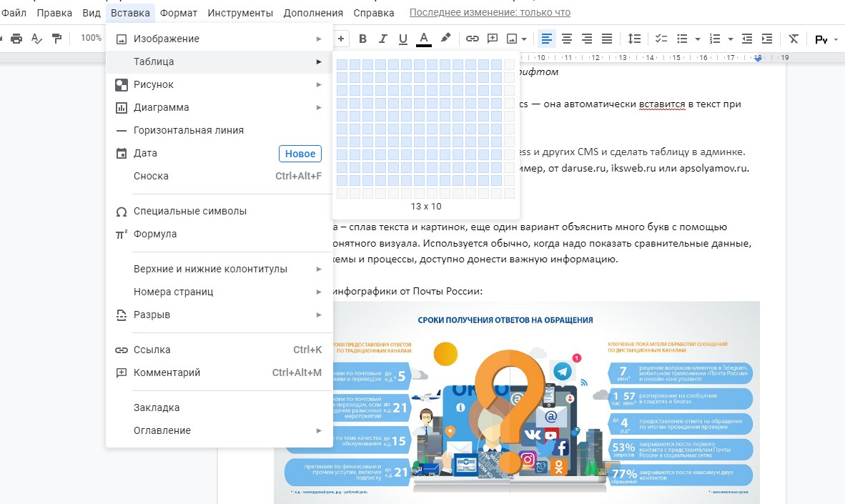This screenshot has width=845, height=504.
Task: Click the 'Последнее изменение: только что' link
Action: click(x=490, y=13)
